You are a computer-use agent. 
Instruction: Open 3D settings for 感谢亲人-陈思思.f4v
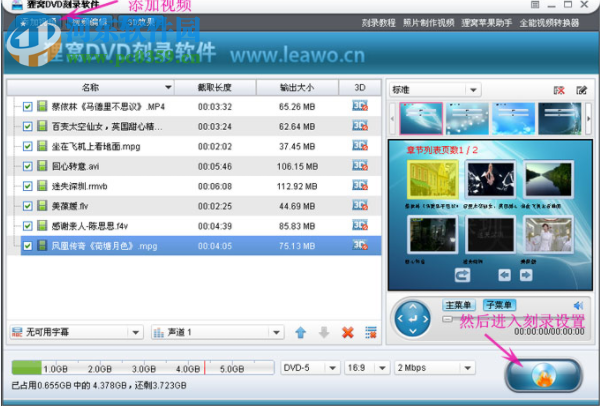click(360, 225)
